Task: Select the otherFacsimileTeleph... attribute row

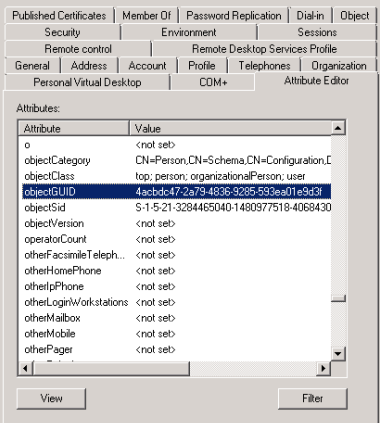Action: tap(177, 255)
